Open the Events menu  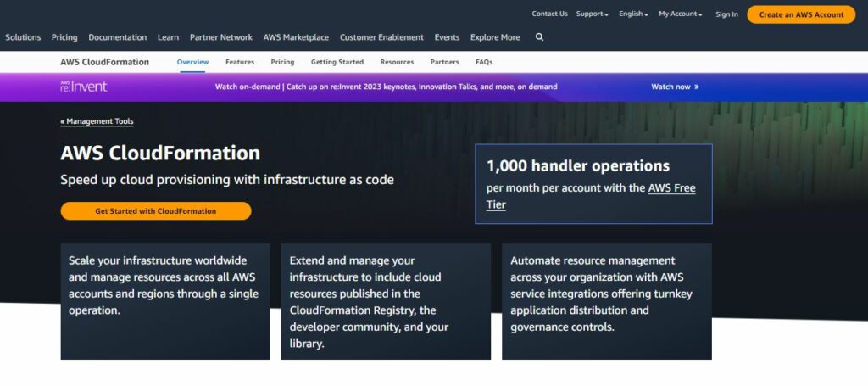[x=447, y=37]
